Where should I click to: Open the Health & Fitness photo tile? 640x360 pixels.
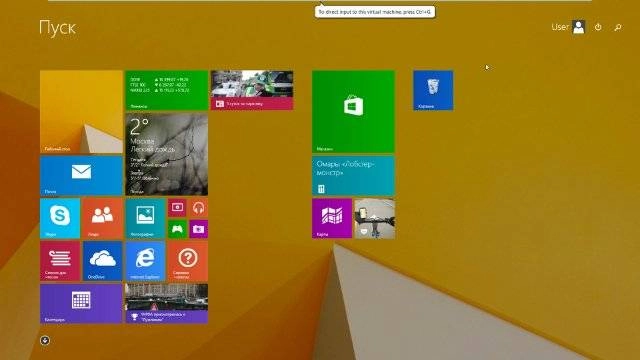click(375, 218)
